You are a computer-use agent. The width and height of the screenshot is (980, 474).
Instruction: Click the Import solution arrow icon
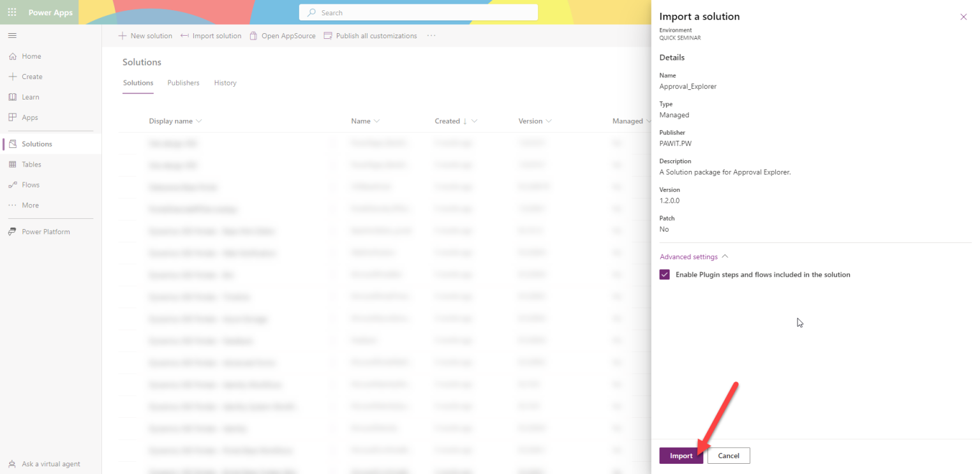[x=184, y=36]
